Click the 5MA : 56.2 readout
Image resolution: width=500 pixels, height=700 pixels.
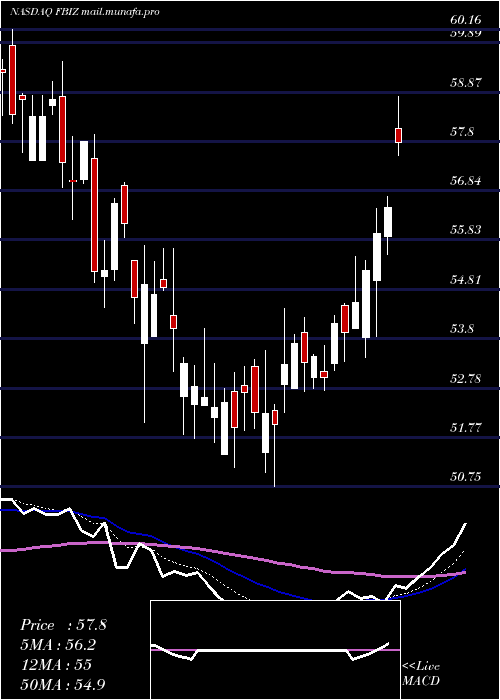(x=58, y=645)
